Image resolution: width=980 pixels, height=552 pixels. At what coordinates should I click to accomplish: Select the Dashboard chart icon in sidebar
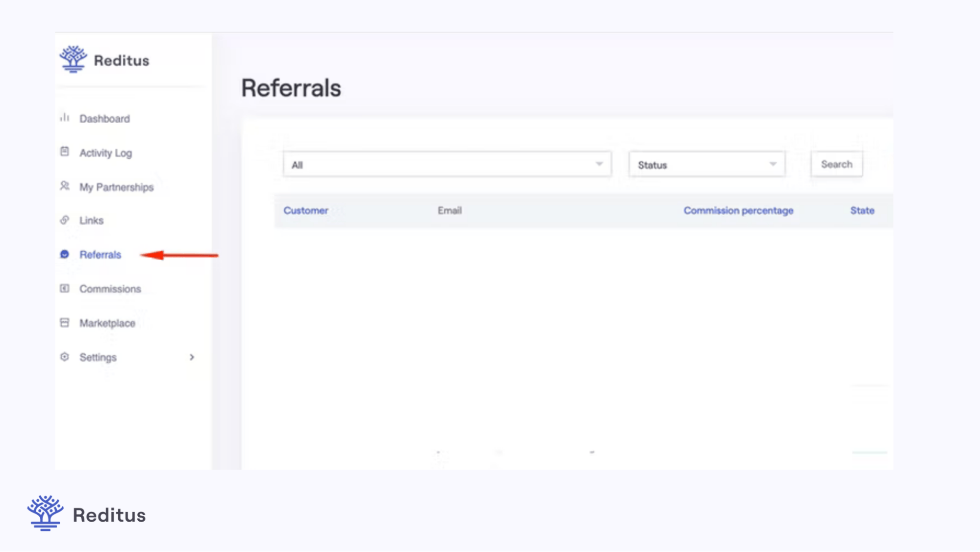pos(65,118)
